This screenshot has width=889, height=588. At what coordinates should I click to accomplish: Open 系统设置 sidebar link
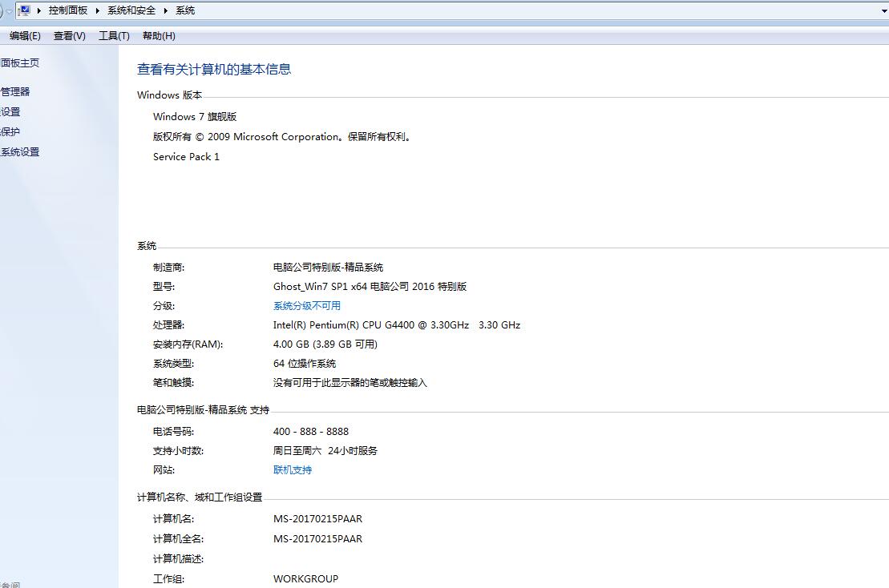(20, 152)
